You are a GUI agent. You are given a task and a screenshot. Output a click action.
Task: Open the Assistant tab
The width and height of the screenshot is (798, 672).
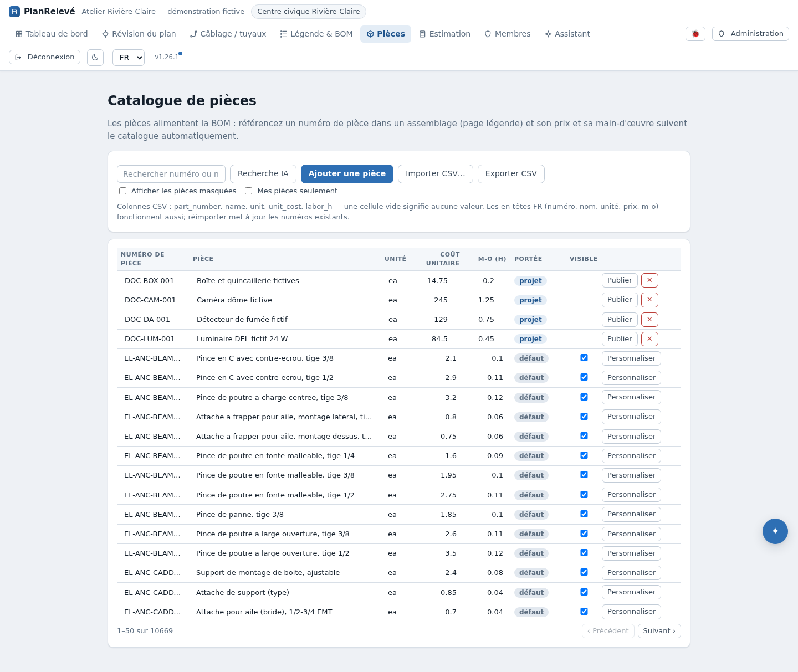point(567,34)
